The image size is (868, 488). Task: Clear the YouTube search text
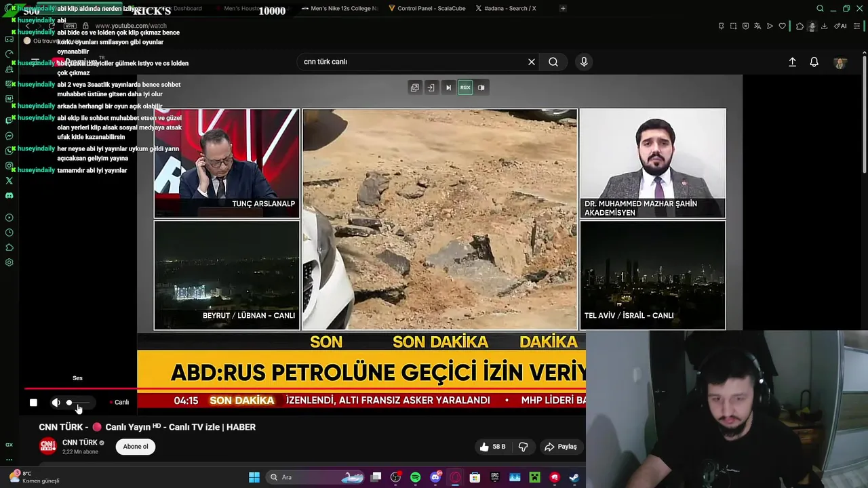[x=532, y=62]
